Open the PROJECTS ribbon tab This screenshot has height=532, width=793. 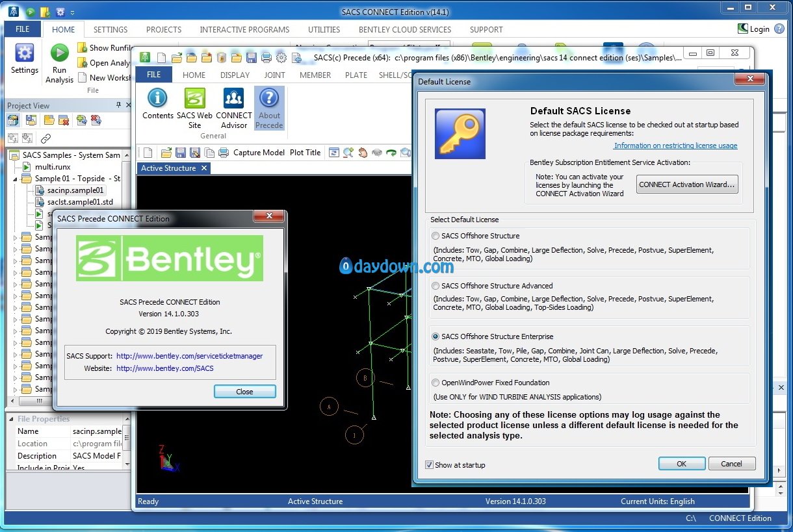164,29
